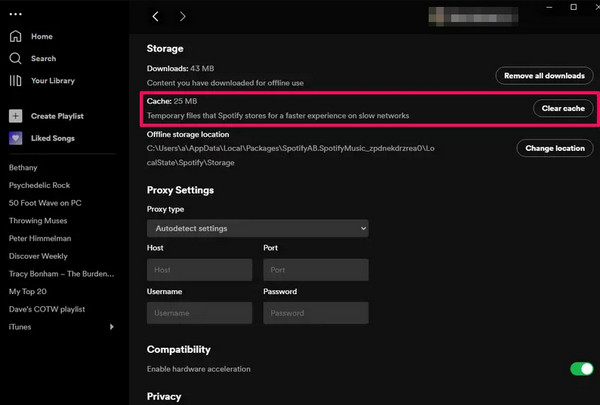The image size is (600, 405).
Task: Open Home in the sidebar
Action: [42, 36]
